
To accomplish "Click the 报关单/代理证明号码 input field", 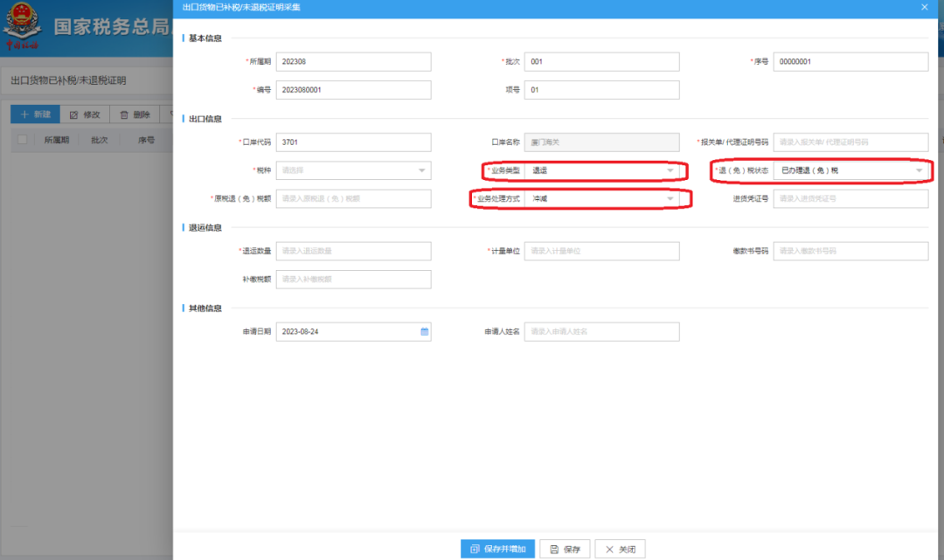I will coord(850,142).
